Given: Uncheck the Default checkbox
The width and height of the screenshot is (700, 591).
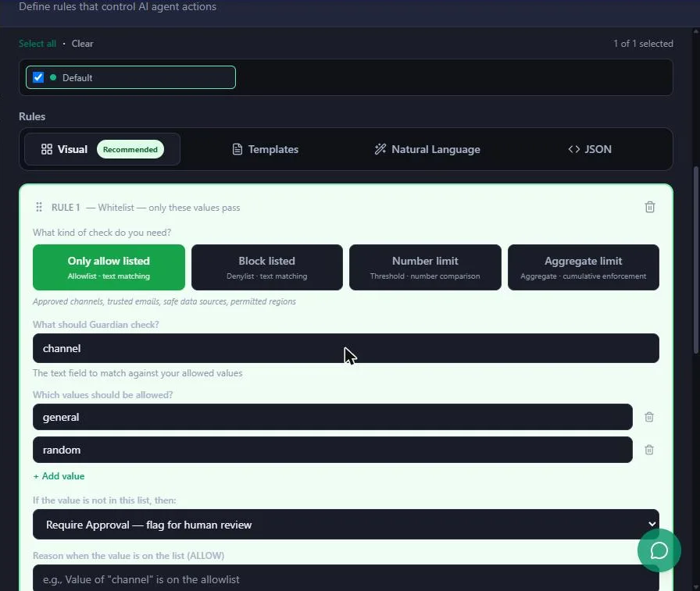Looking at the screenshot, I should click(38, 77).
